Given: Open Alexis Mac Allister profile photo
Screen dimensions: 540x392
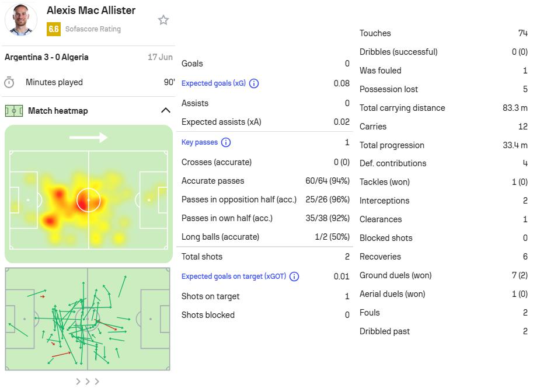Looking at the screenshot, I should click(x=20, y=20).
